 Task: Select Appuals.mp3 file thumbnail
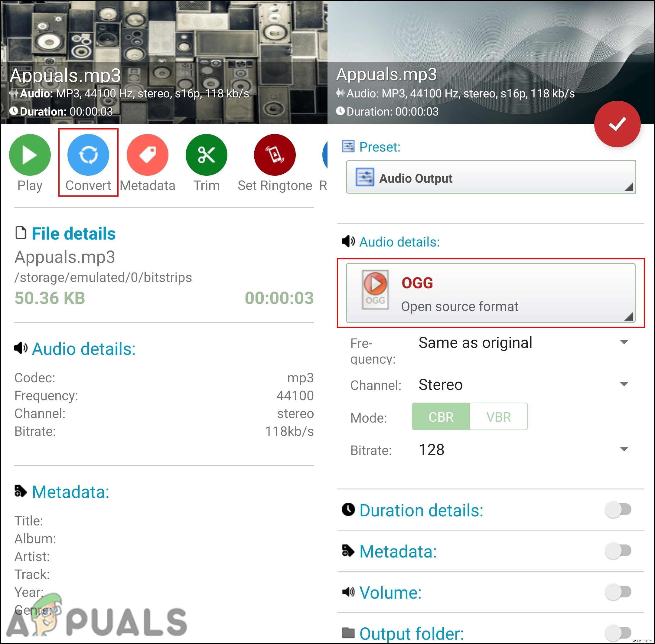point(164,59)
